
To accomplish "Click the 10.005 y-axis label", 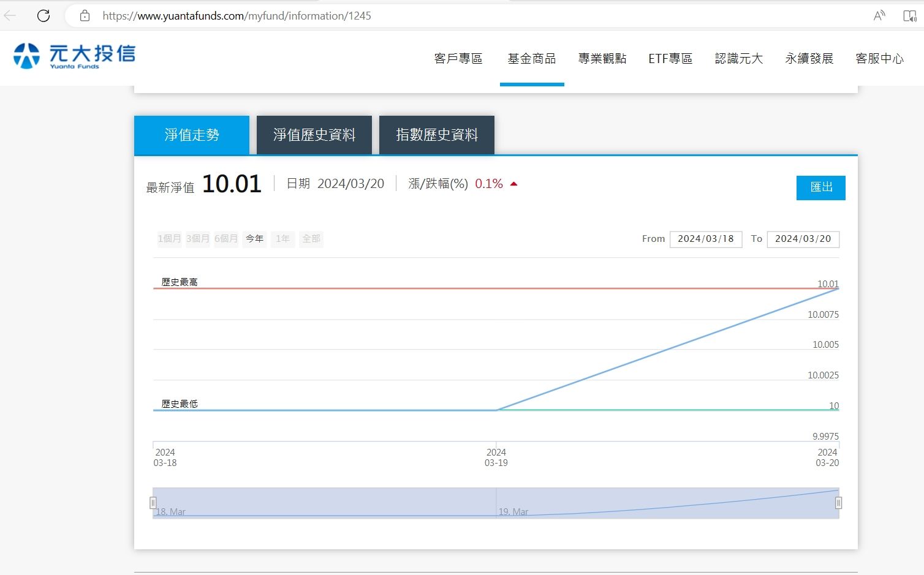I will point(825,345).
